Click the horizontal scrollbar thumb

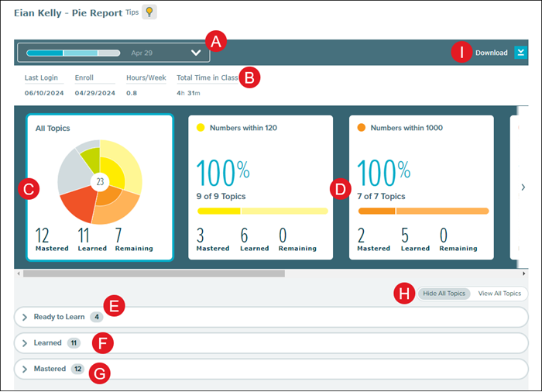coord(153,273)
